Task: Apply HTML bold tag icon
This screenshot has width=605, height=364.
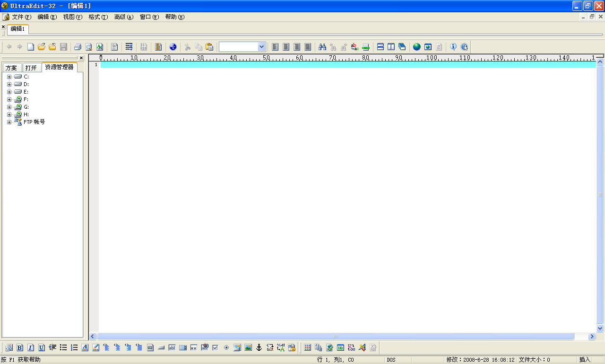Action: click(x=20, y=347)
